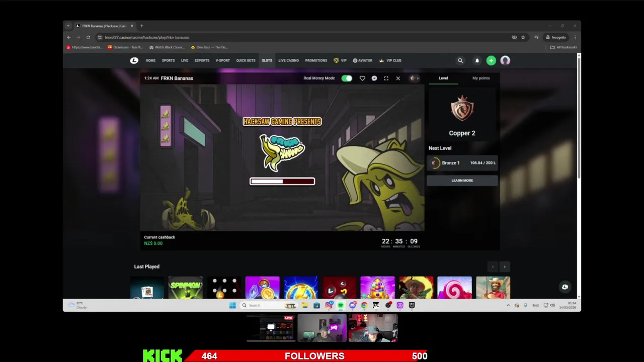Image resolution: width=644 pixels, height=362 pixels.
Task: Open the All Bookmarks folder
Action: point(563,47)
